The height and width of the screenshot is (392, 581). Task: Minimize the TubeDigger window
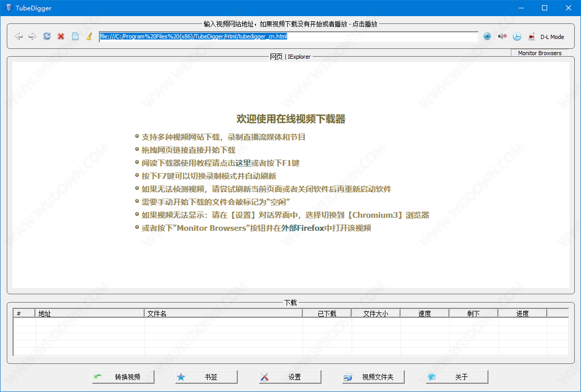point(521,8)
